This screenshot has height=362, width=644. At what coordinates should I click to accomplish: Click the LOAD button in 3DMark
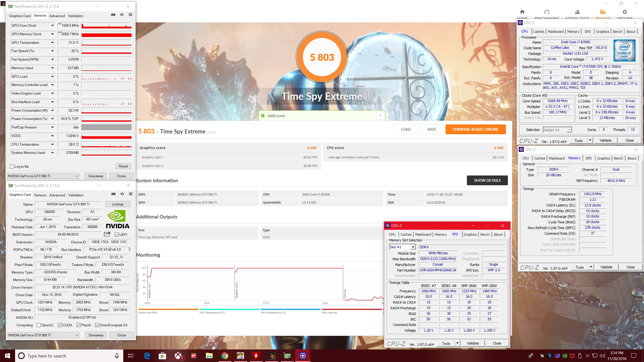pyautogui.click(x=406, y=129)
